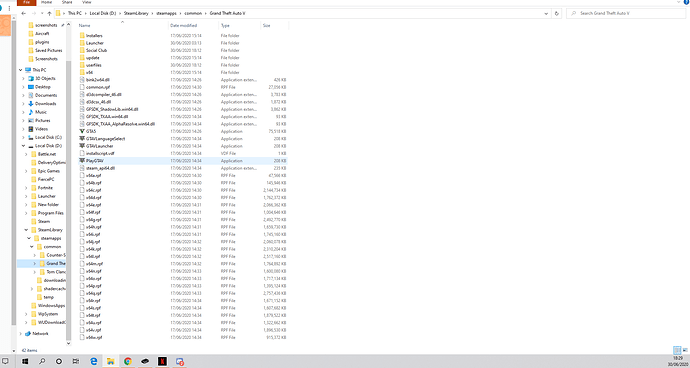Screen dimensions: 690x368
Task: Go back using the Back arrow
Action: coord(23,14)
